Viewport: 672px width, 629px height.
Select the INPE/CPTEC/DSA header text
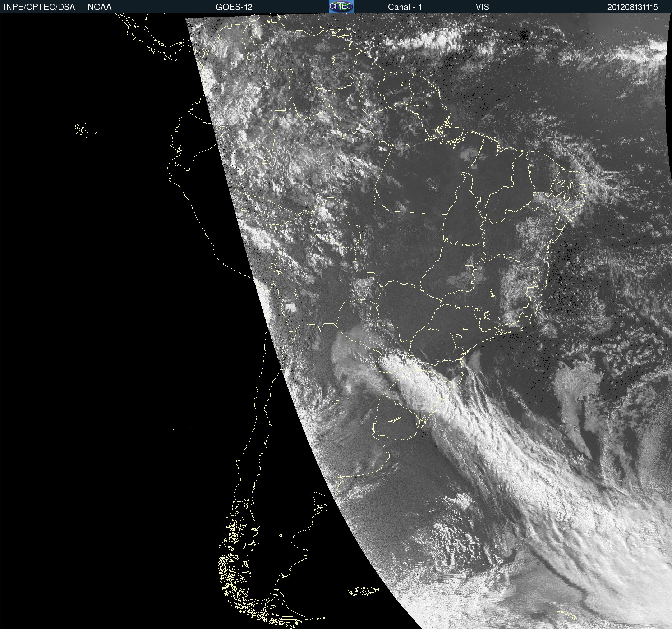click(x=39, y=7)
